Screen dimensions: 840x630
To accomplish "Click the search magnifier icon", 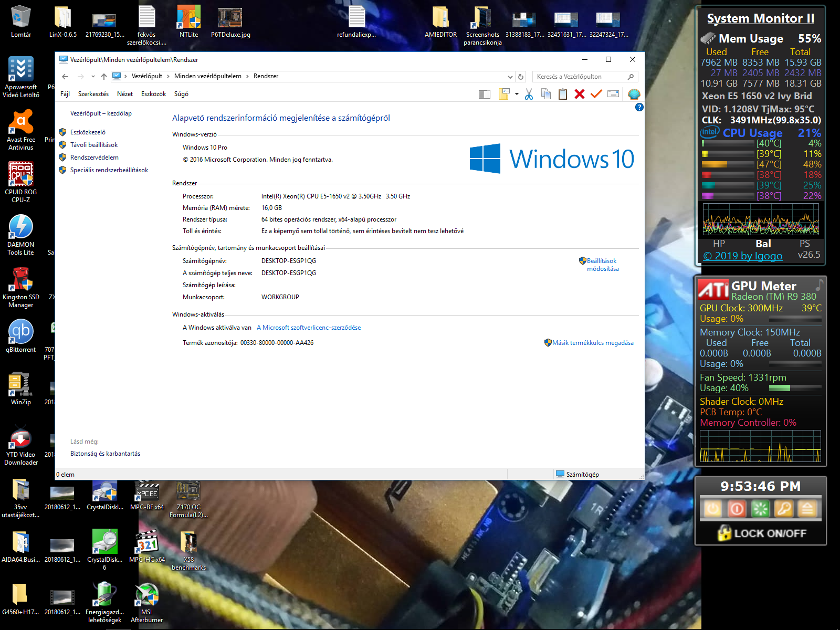I will click(631, 77).
